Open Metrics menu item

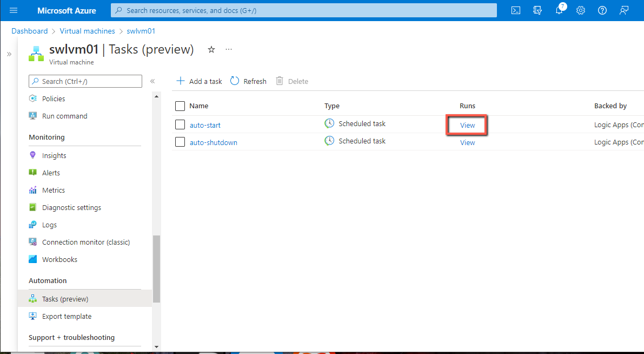(54, 190)
